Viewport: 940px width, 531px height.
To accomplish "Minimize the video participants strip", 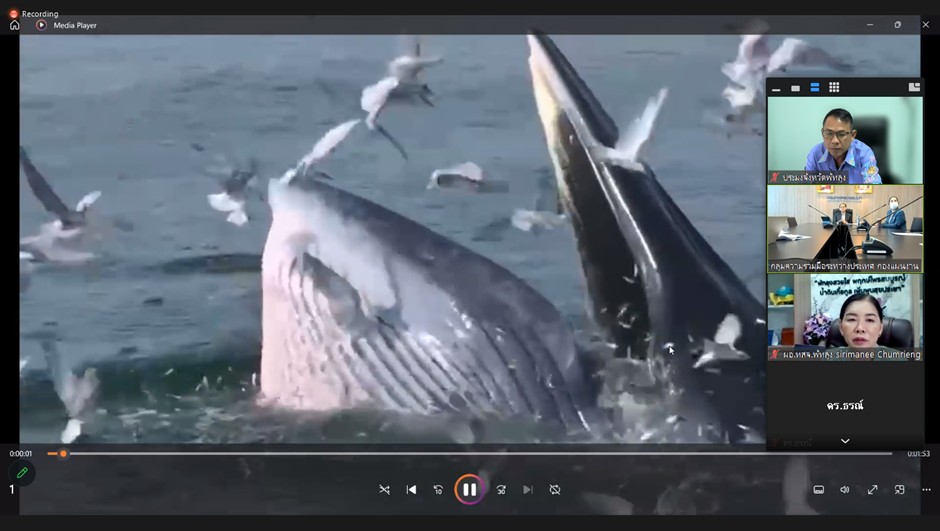I will 776,88.
